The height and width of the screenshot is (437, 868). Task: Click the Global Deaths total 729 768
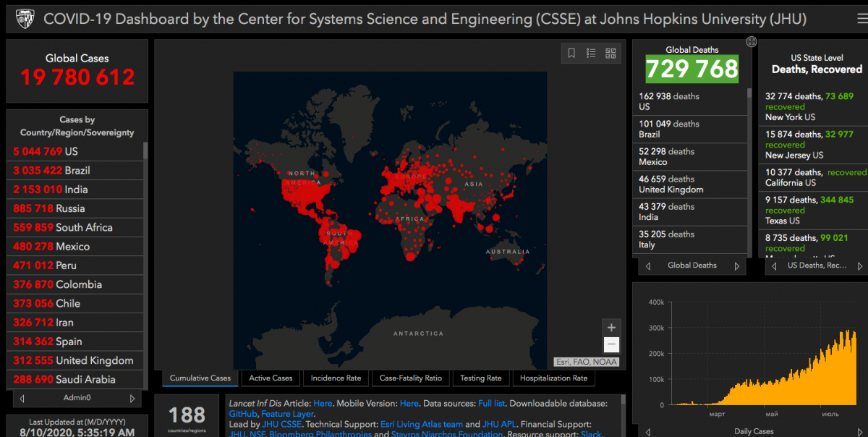coord(692,69)
